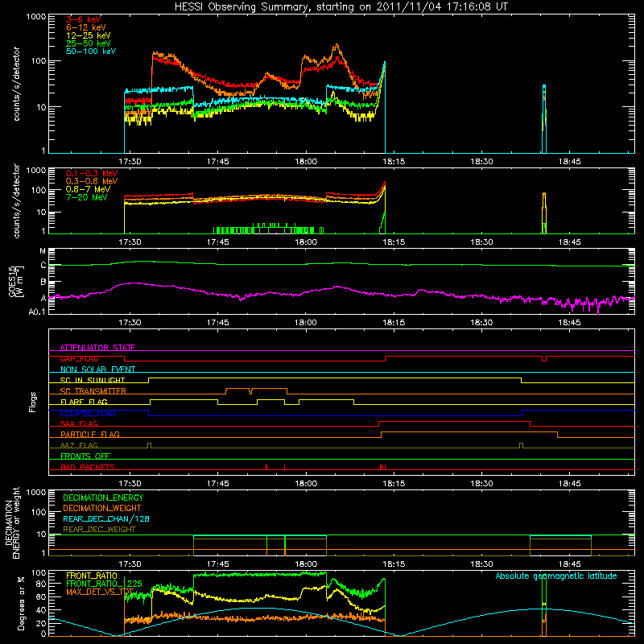Click 18:00 tick label under keV panel
Viewport: 644px width, 644px height.
pyautogui.click(x=306, y=162)
